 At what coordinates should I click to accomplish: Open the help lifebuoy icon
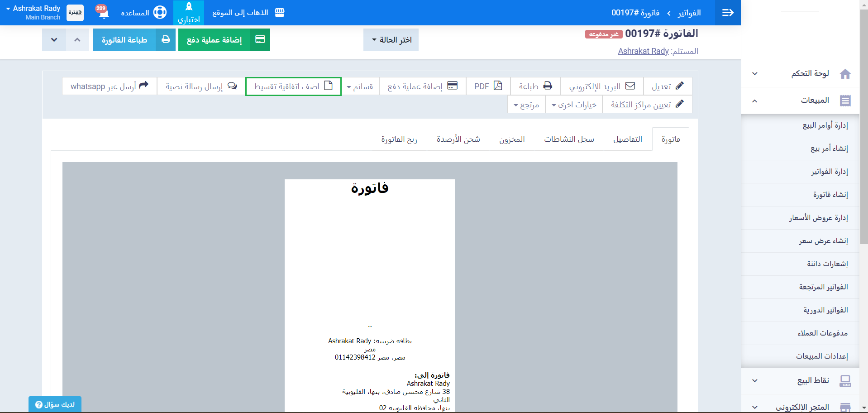tap(160, 12)
